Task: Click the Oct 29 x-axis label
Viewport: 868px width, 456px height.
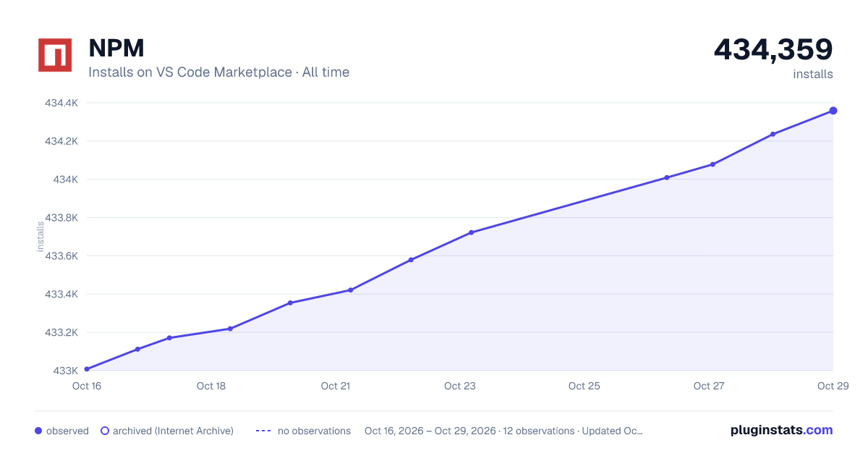Action: tap(832, 386)
